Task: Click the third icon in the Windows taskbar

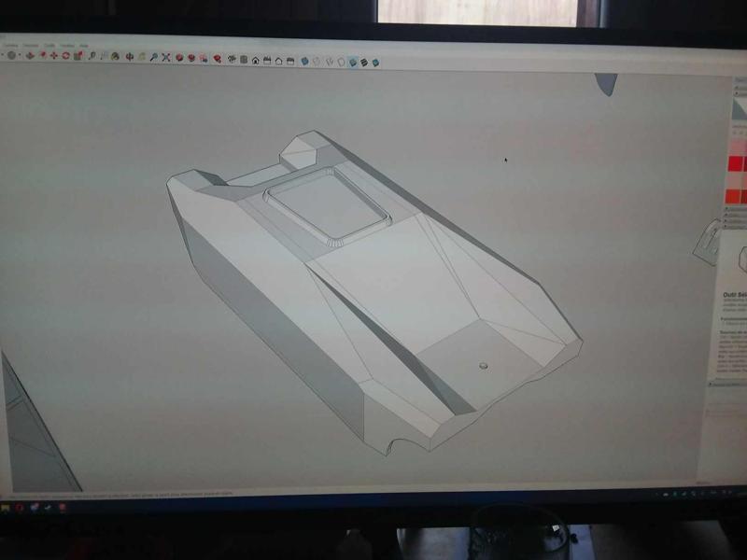Action: point(35,507)
